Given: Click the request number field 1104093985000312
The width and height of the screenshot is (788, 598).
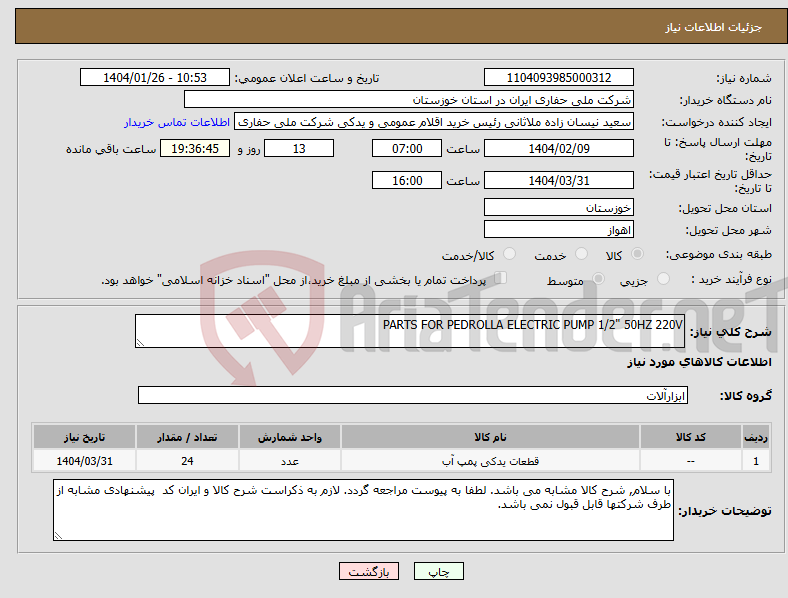Looking at the screenshot, I should (558, 78).
